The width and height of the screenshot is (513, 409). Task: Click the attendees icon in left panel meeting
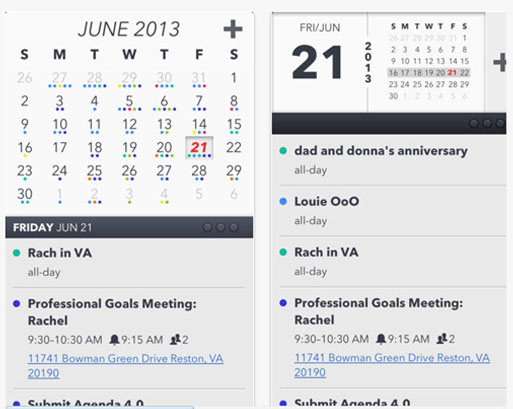click(175, 340)
